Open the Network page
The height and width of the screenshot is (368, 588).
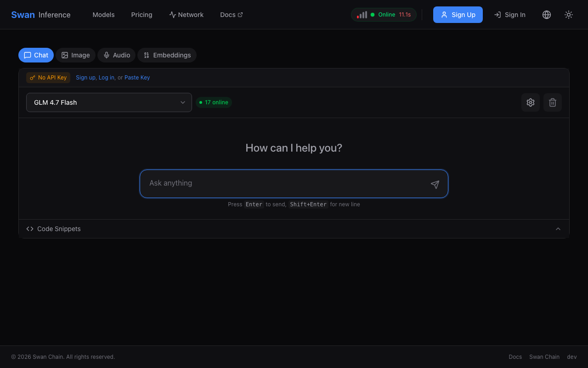[x=186, y=15]
